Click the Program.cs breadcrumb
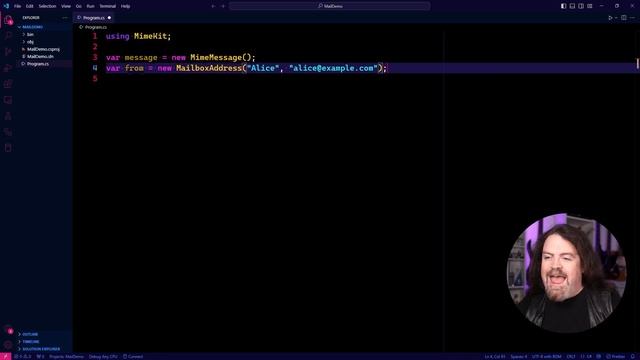 click(x=93, y=27)
